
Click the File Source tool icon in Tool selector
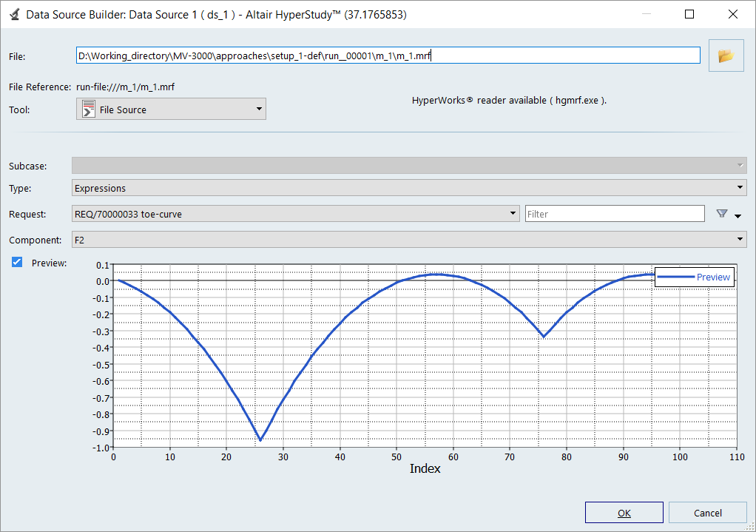87,108
